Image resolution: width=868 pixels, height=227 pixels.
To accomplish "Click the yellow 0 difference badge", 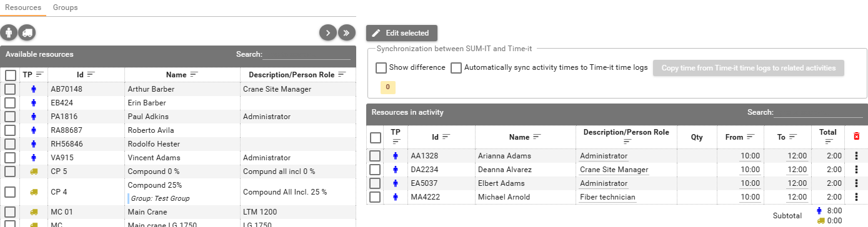I will click(x=387, y=87).
